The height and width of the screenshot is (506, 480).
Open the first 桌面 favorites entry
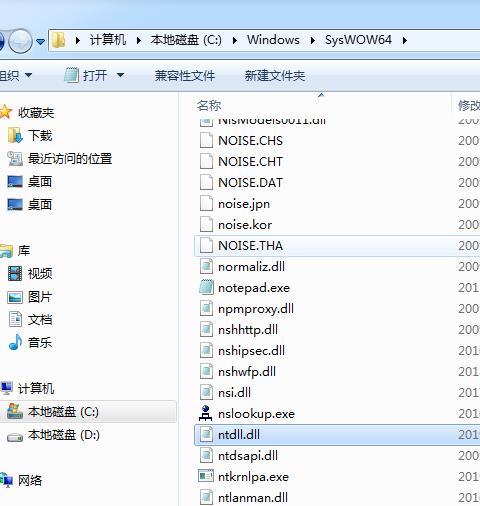coord(40,182)
